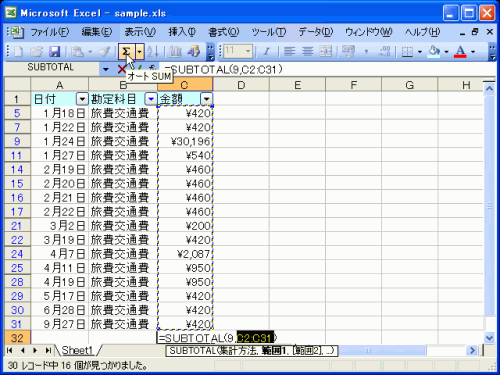
Task: Open the Chart Wizard icon
Action: click(176, 52)
